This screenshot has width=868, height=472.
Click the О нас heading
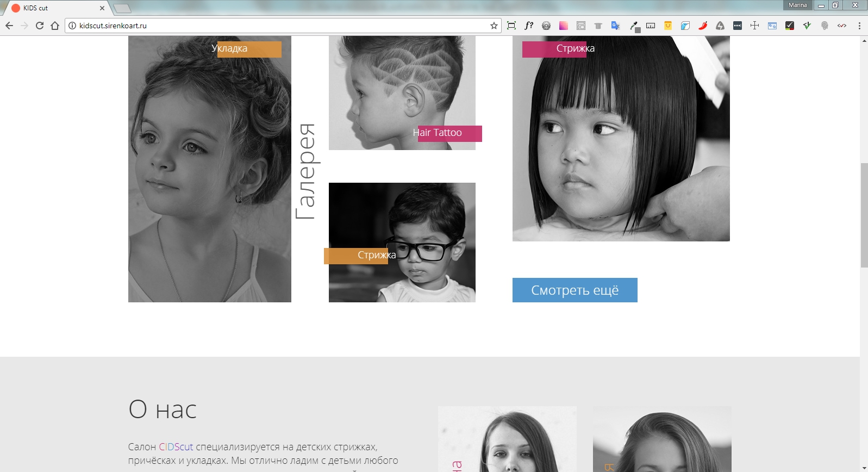(163, 409)
